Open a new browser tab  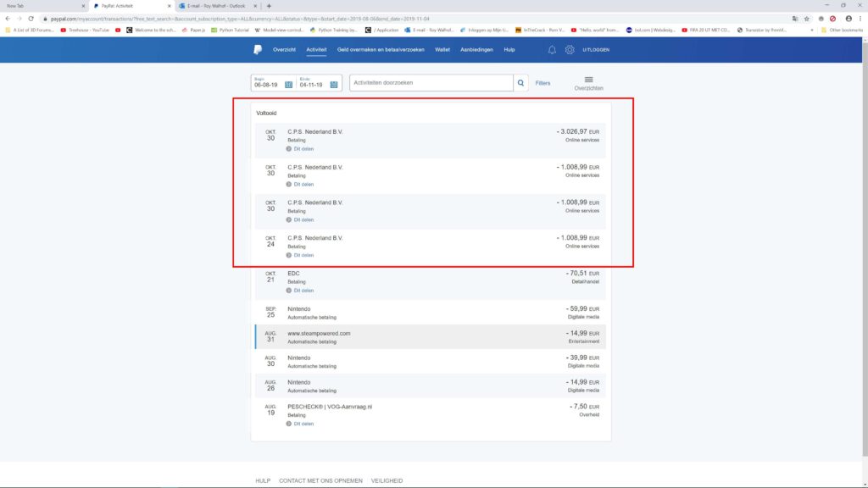269,5
